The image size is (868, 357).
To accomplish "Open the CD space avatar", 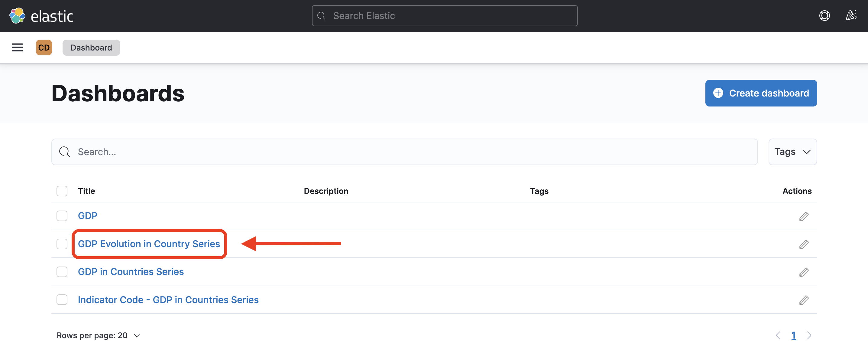I will point(44,47).
